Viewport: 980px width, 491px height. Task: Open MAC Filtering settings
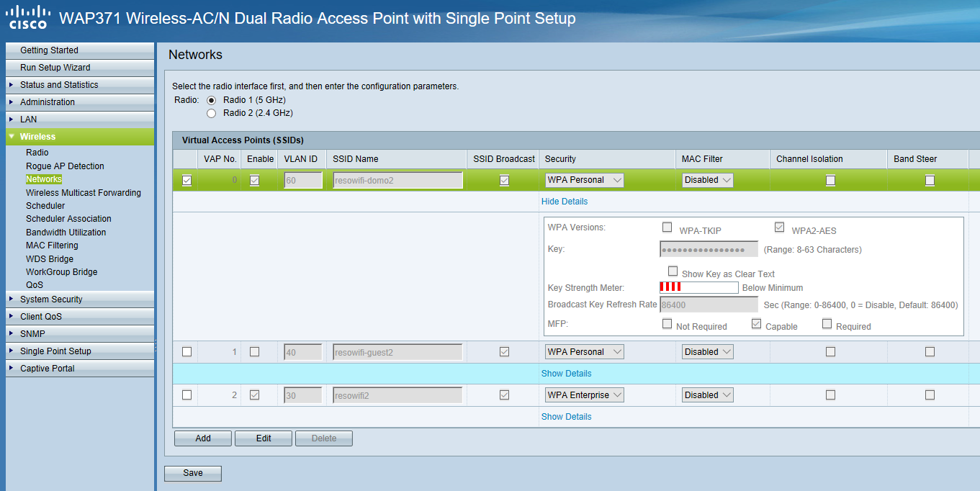(52, 245)
